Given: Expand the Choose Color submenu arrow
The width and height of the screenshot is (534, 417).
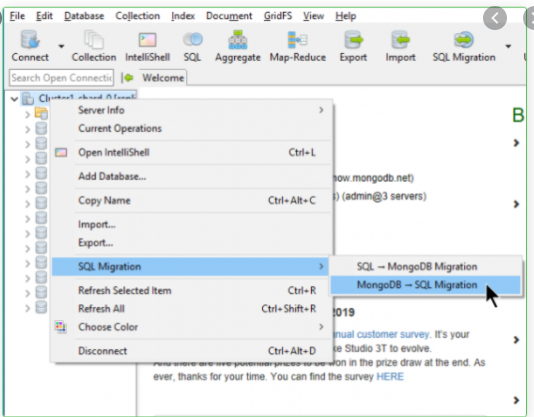Looking at the screenshot, I should pyautogui.click(x=321, y=327).
